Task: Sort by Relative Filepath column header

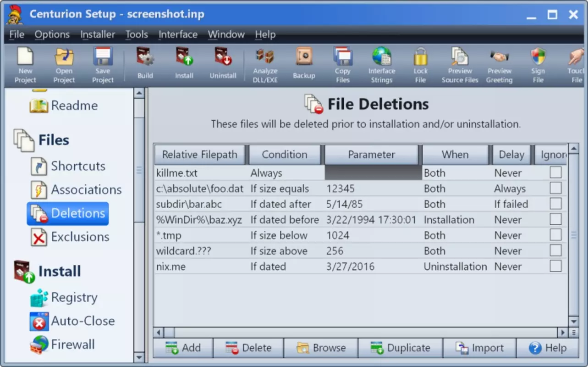Action: [x=200, y=155]
